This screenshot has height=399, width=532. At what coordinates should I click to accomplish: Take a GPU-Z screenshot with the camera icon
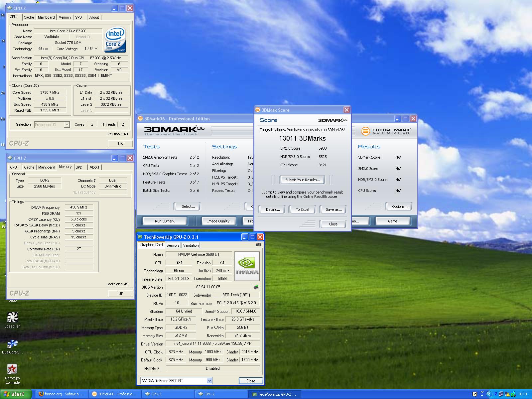[x=258, y=245]
